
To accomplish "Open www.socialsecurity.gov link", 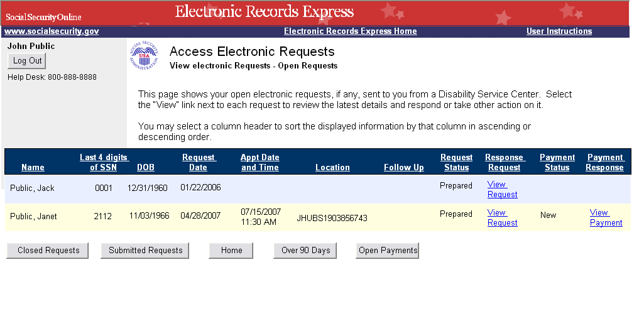I will (52, 31).
